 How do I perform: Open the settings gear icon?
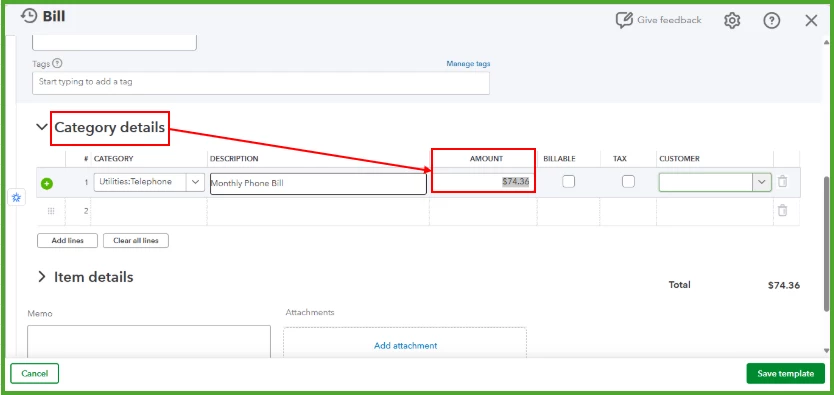tap(732, 21)
